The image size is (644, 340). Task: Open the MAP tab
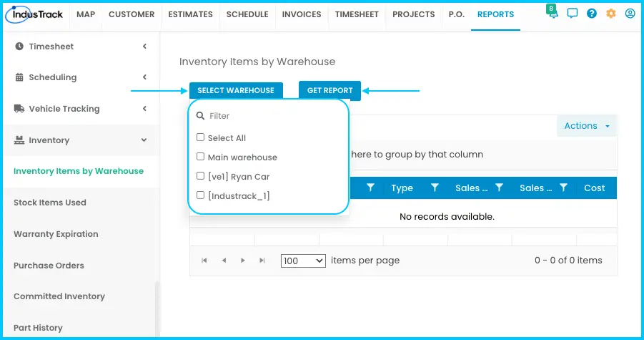(x=86, y=14)
